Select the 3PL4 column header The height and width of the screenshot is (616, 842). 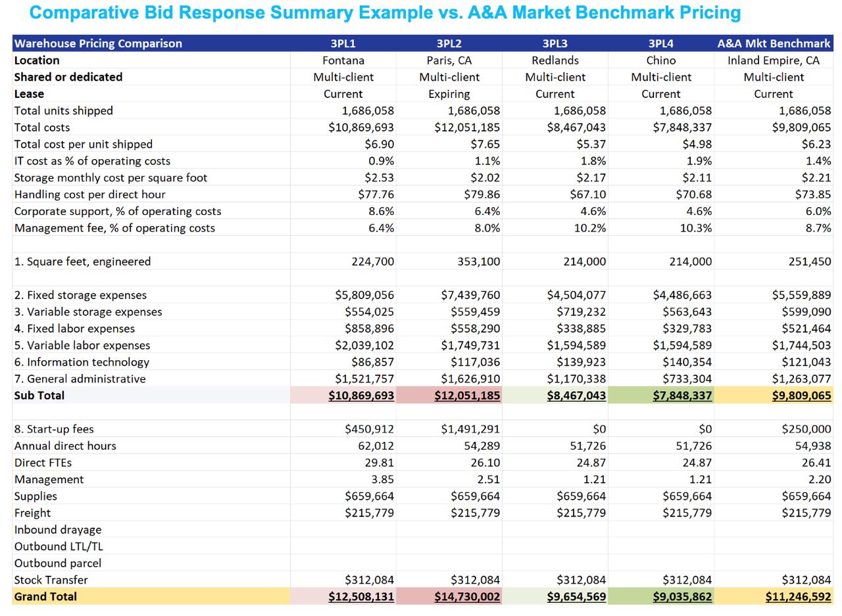click(660, 43)
